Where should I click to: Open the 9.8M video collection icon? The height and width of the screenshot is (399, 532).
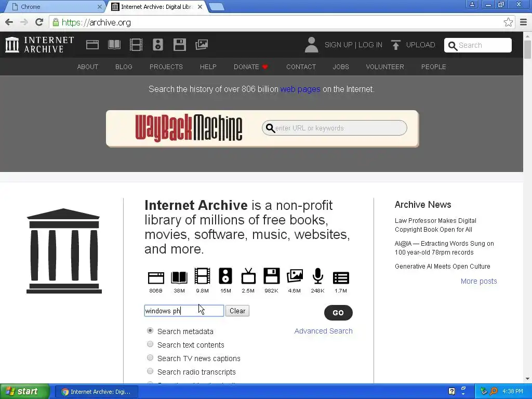click(x=202, y=276)
